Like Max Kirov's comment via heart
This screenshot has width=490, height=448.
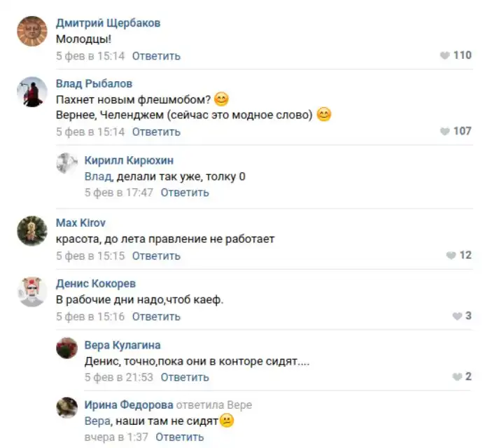[x=451, y=255]
